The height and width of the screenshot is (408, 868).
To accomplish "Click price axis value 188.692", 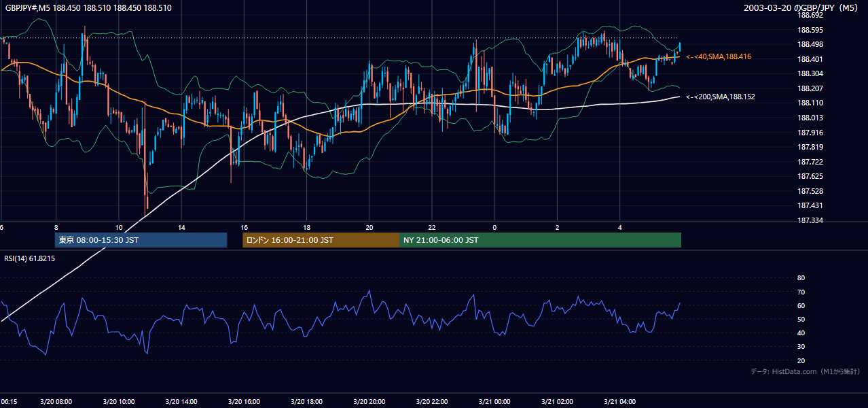I will click(810, 15).
